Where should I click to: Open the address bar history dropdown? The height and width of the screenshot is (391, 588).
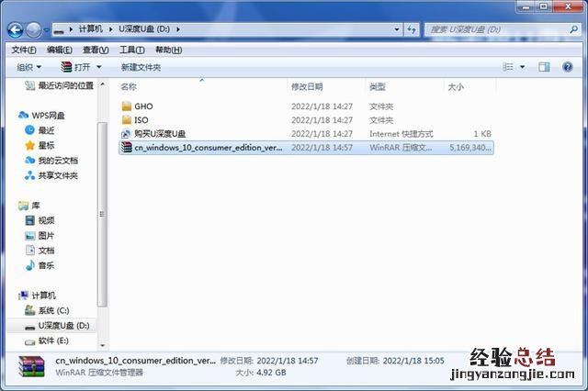click(397, 29)
